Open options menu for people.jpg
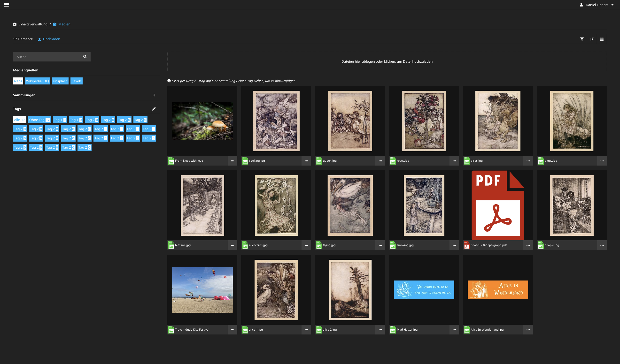The image size is (620, 364). [602, 245]
